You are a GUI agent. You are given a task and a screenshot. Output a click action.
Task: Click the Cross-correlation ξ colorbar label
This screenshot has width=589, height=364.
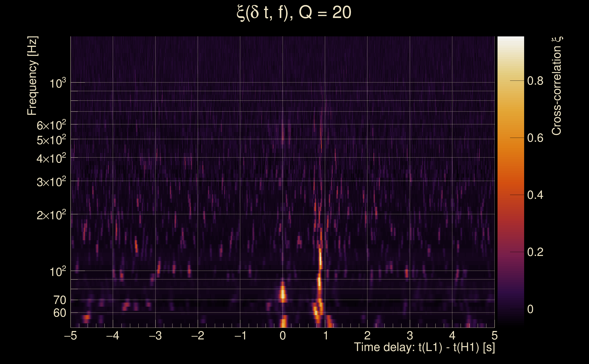click(x=557, y=86)
